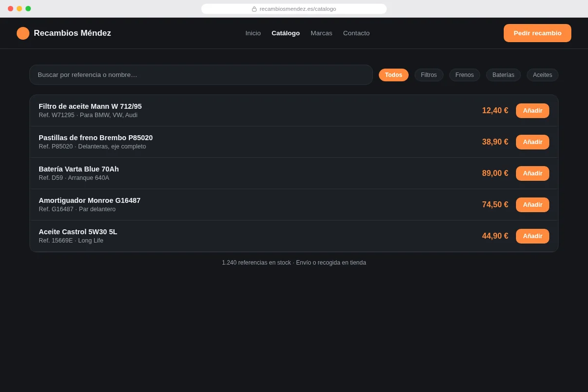Click the Ref. D59 Arranque 640A line
This screenshot has width=588, height=392.
point(74,178)
